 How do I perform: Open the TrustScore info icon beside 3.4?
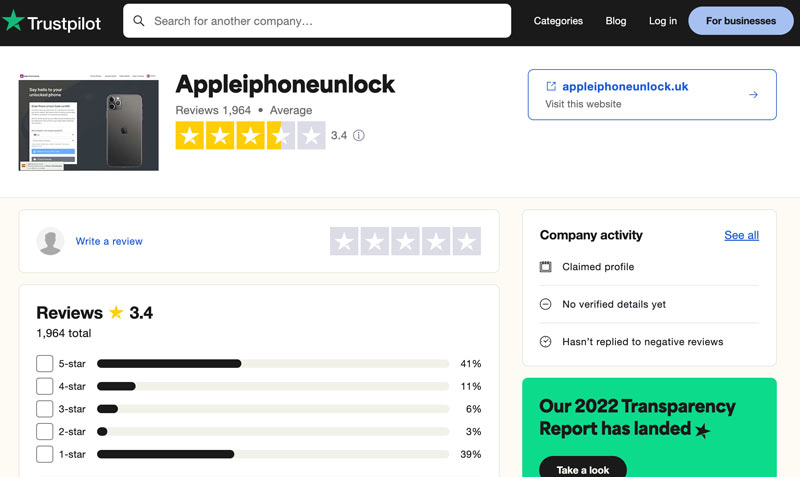359,135
